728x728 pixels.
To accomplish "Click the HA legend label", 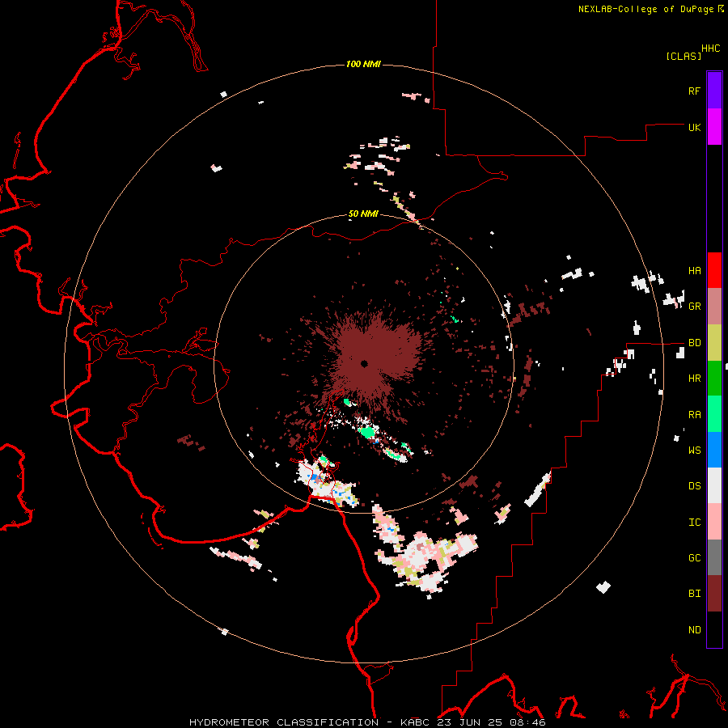I will 694,271.
